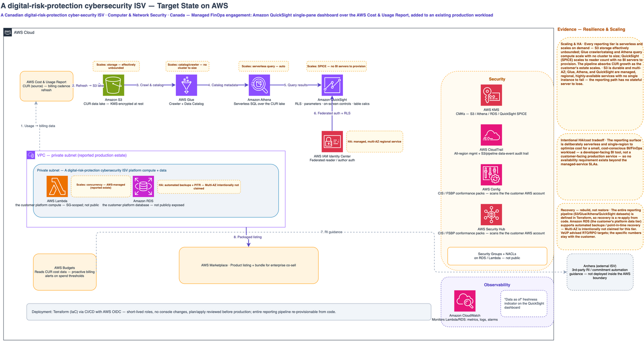Click the Amazon Athena icon
This screenshot has width=644, height=341.
pyautogui.click(x=259, y=85)
